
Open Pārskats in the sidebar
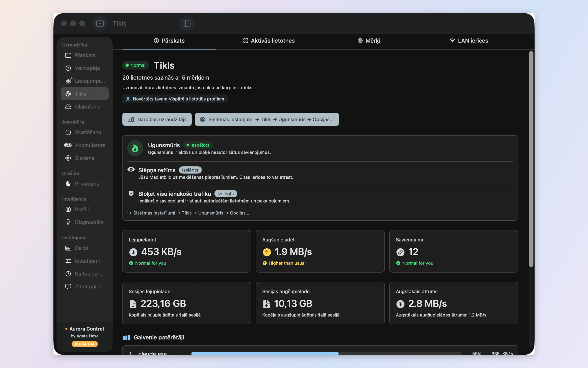(x=85, y=55)
